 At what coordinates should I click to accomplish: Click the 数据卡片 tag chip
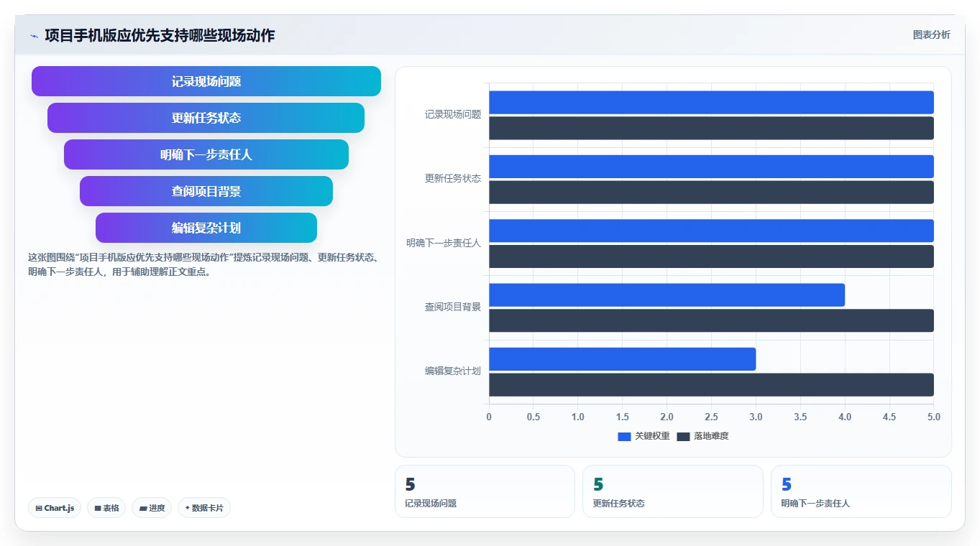[204, 508]
